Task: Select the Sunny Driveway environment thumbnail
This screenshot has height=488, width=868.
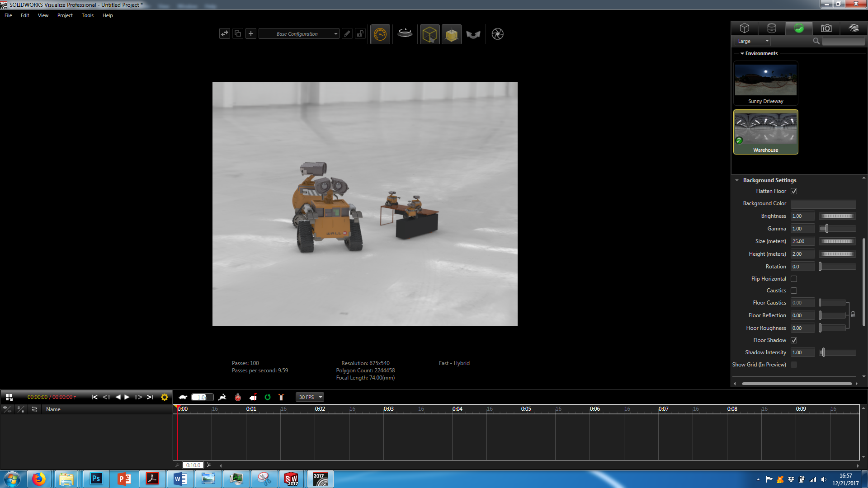Action: click(x=765, y=84)
